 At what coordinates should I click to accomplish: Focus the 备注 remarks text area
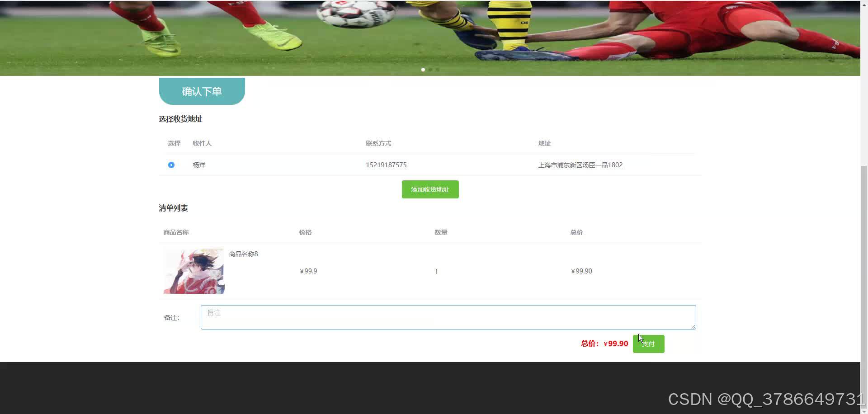click(x=448, y=317)
